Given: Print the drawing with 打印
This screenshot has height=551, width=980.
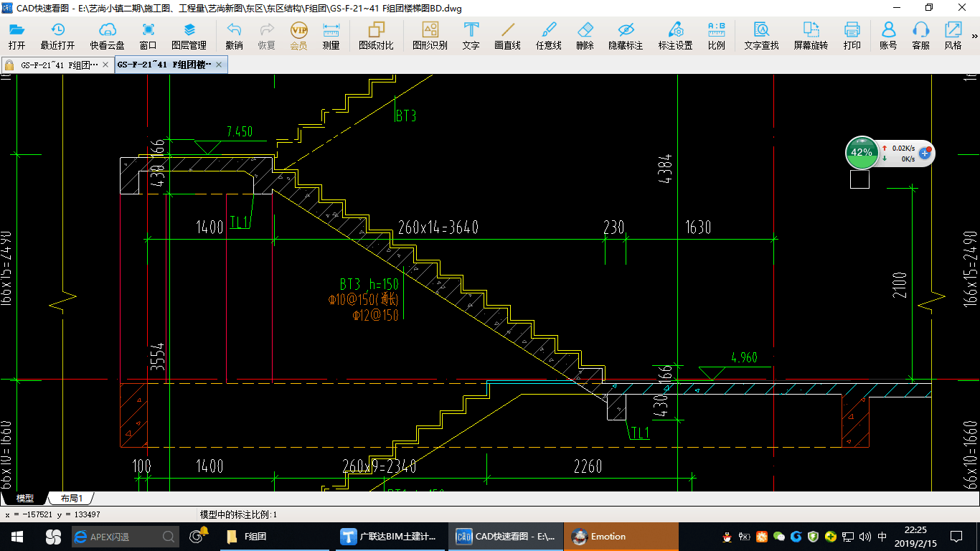Looking at the screenshot, I should click(852, 36).
